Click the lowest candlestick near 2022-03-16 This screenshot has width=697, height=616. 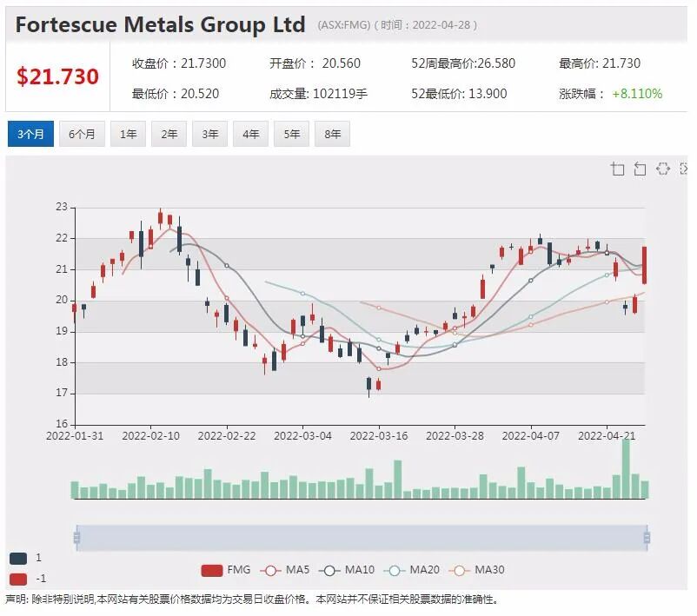click(x=369, y=386)
